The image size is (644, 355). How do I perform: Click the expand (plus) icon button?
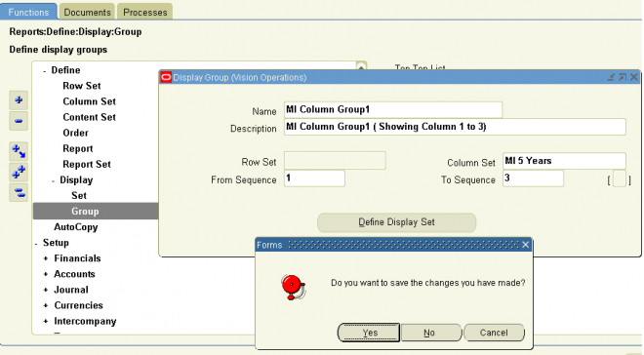tap(19, 100)
